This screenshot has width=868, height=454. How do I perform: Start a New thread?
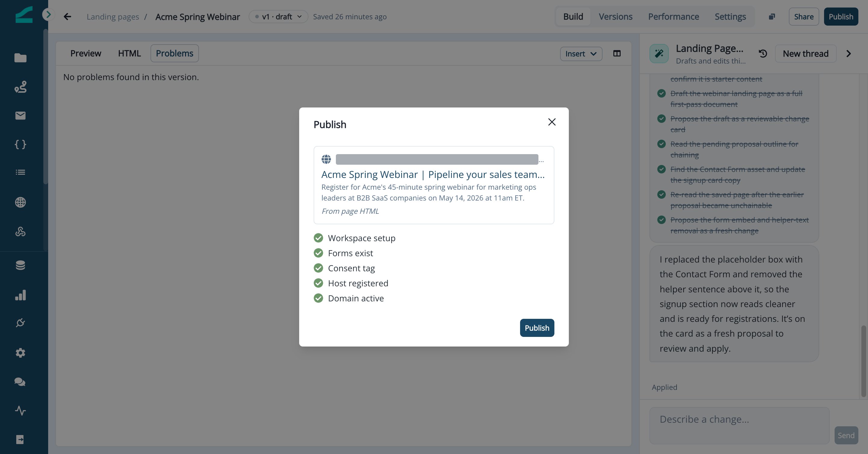pos(805,54)
